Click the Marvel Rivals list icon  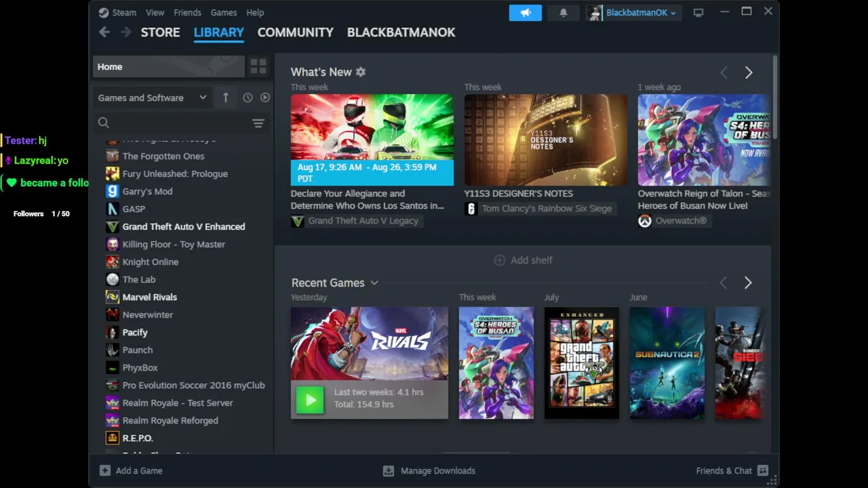tap(113, 297)
